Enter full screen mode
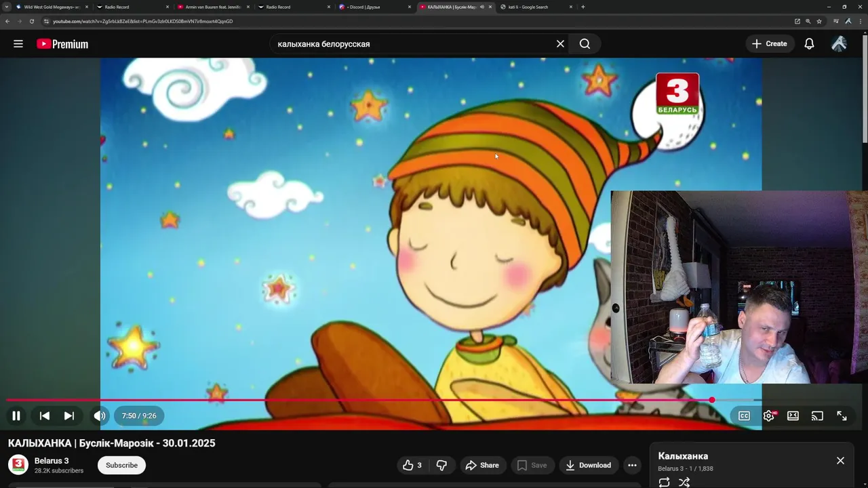868x488 pixels. pos(842,416)
